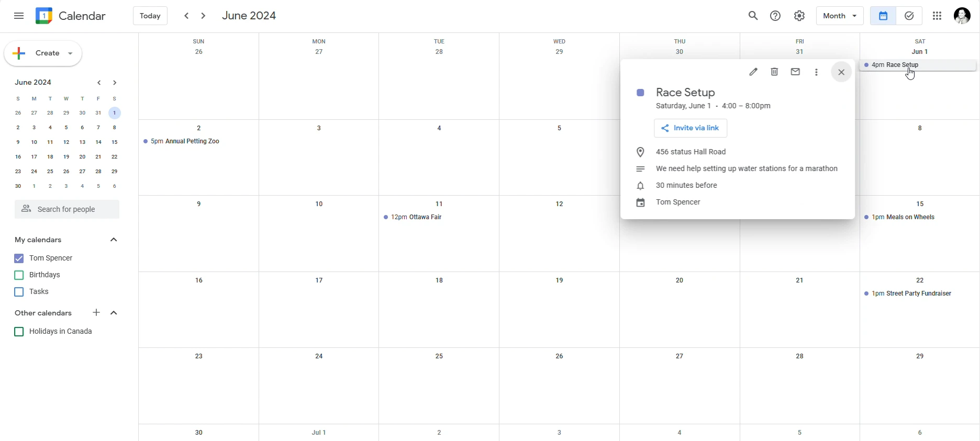This screenshot has height=441, width=980.
Task: Edit the Race Setup event with pencil icon
Action: point(753,72)
